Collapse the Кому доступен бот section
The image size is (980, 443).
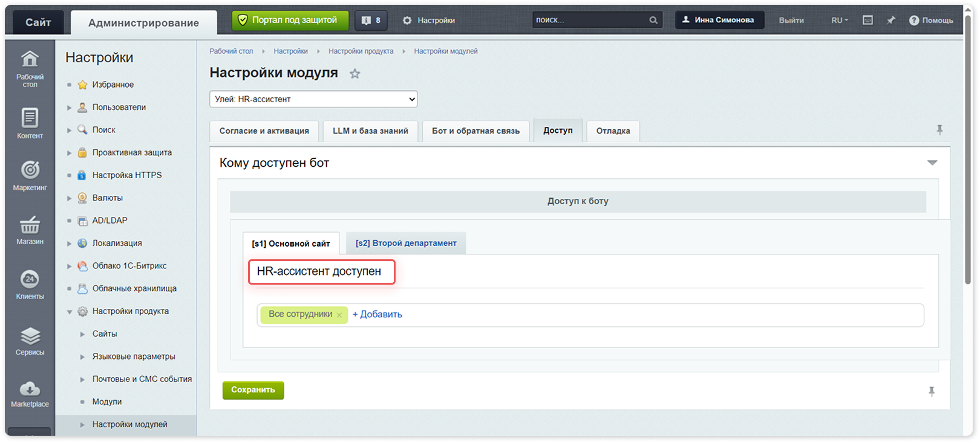point(932,163)
